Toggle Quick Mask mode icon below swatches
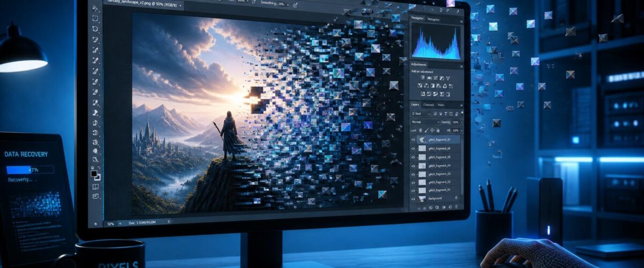 (95, 187)
